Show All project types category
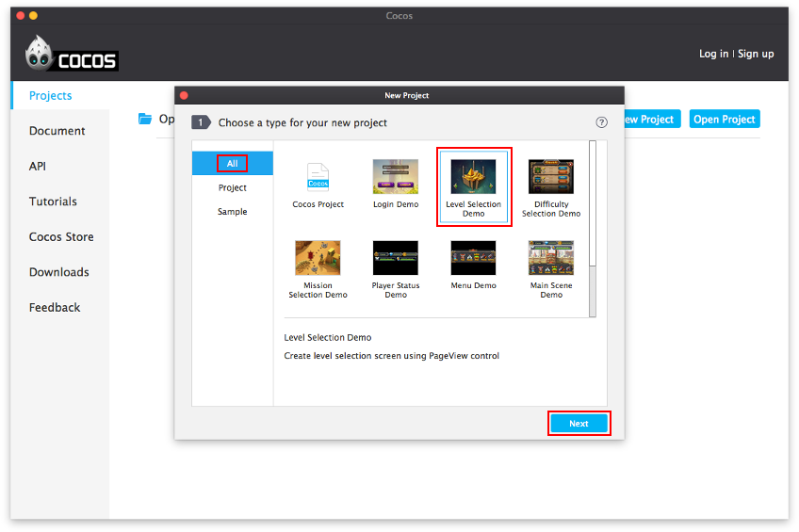 coord(233,164)
